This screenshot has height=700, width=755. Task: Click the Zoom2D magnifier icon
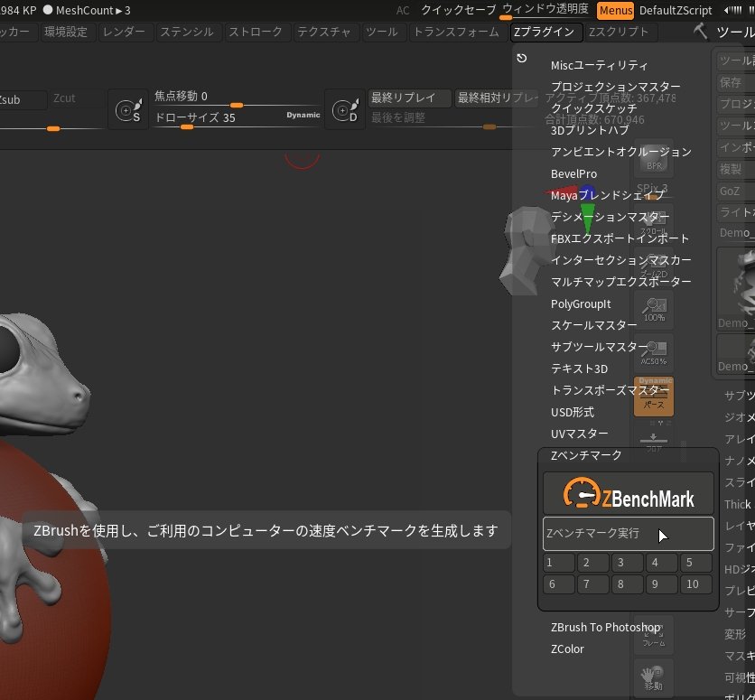coord(654,266)
